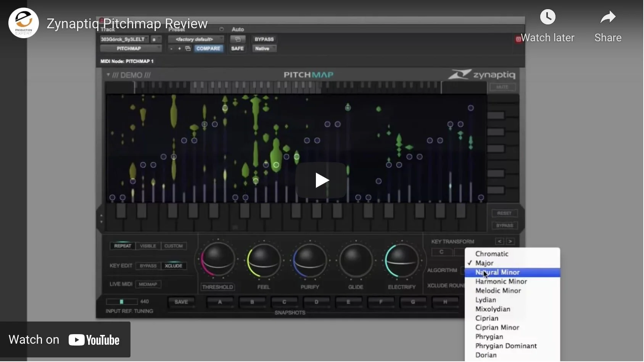This screenshot has width=644, height=362.
Task: Open the Preset menu circle arrow
Action: click(x=221, y=29)
